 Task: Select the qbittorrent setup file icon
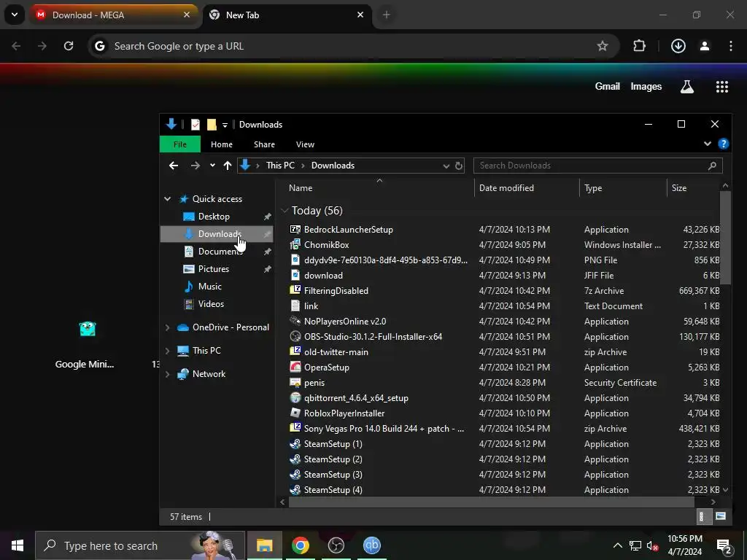[x=295, y=397]
